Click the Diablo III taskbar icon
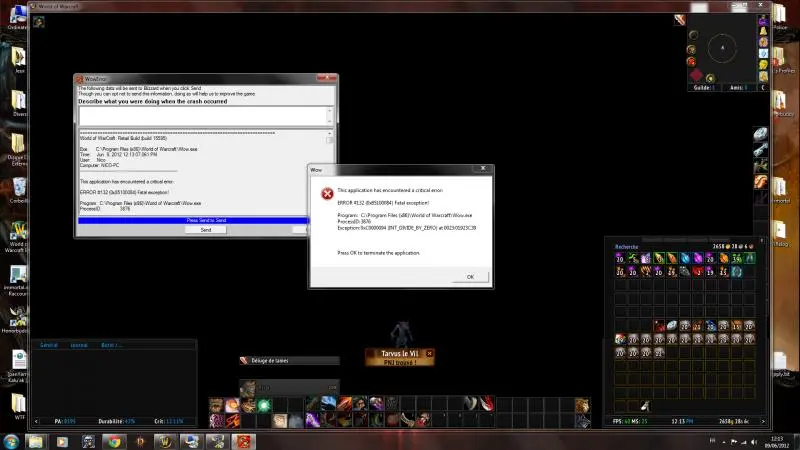 click(140, 441)
